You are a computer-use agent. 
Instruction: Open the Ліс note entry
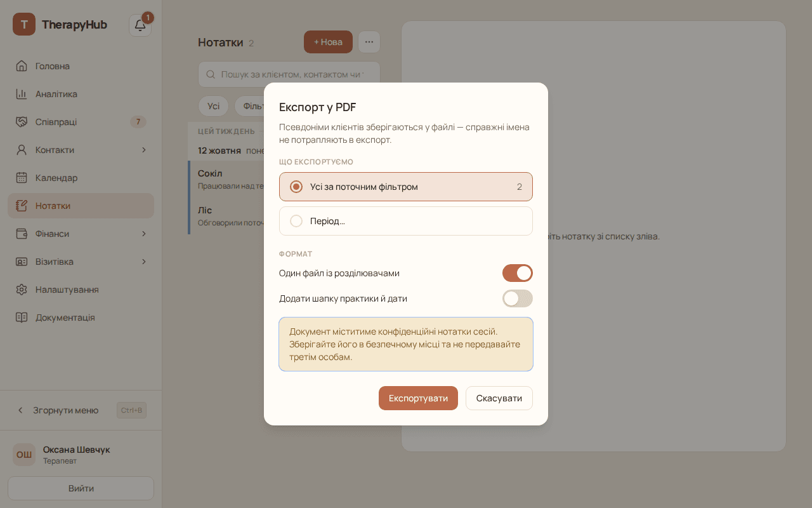(x=226, y=216)
